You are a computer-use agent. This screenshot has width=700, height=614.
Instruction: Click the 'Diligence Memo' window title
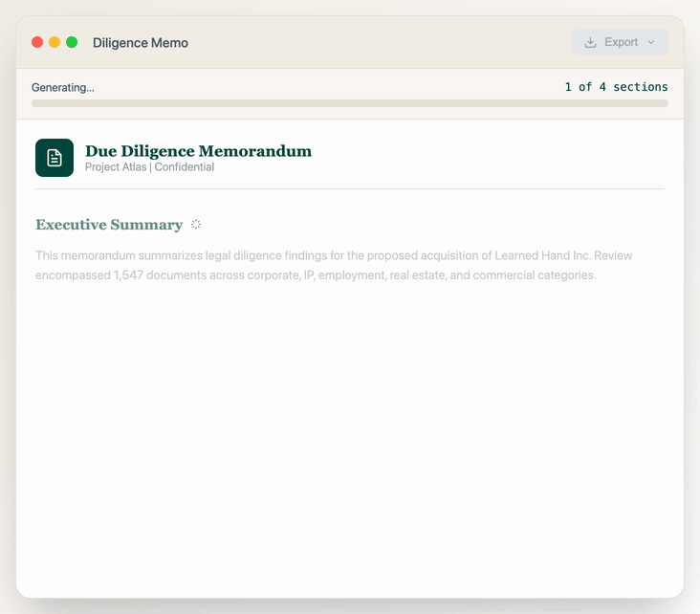pos(141,42)
